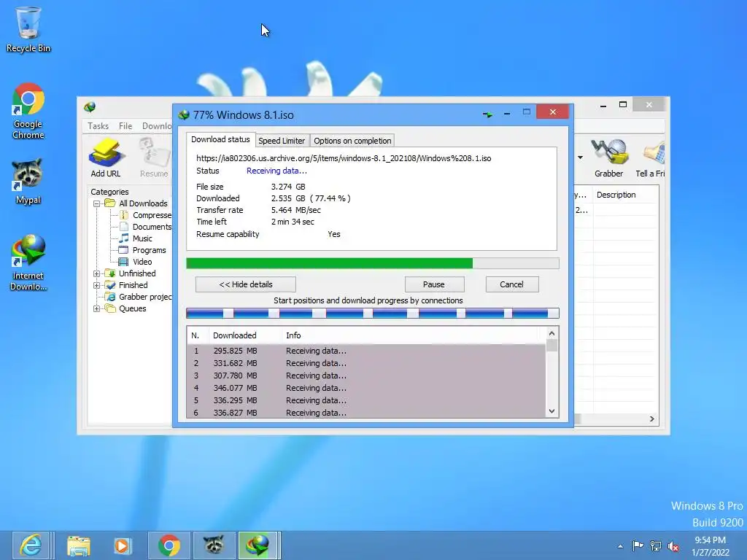Click the connections list scroll up arrow
The image size is (747, 560).
551,333
